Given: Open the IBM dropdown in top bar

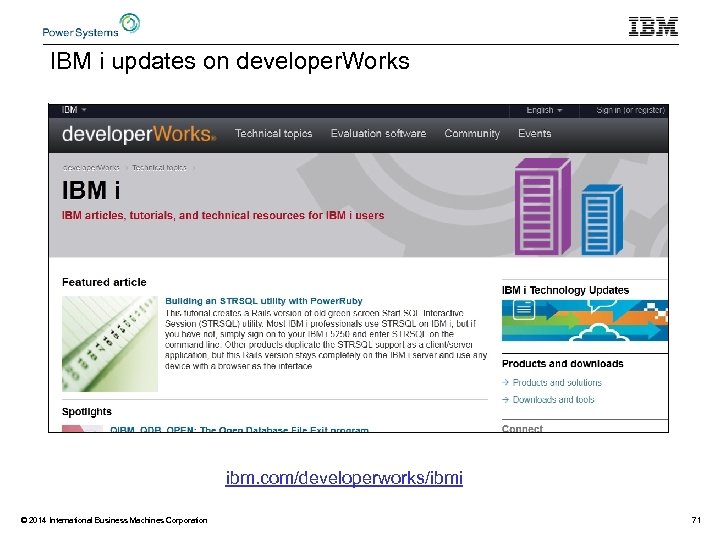Looking at the screenshot, I should 74,110.
